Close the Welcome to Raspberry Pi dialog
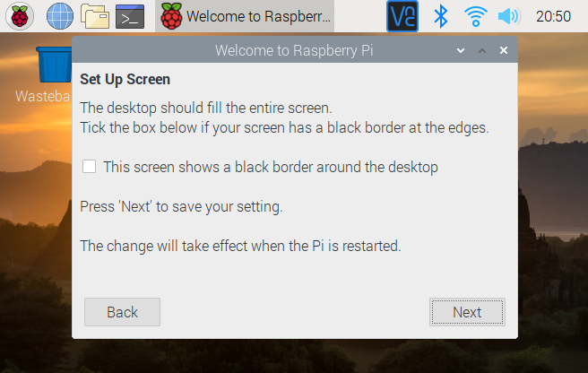The image size is (588, 373). coord(504,50)
